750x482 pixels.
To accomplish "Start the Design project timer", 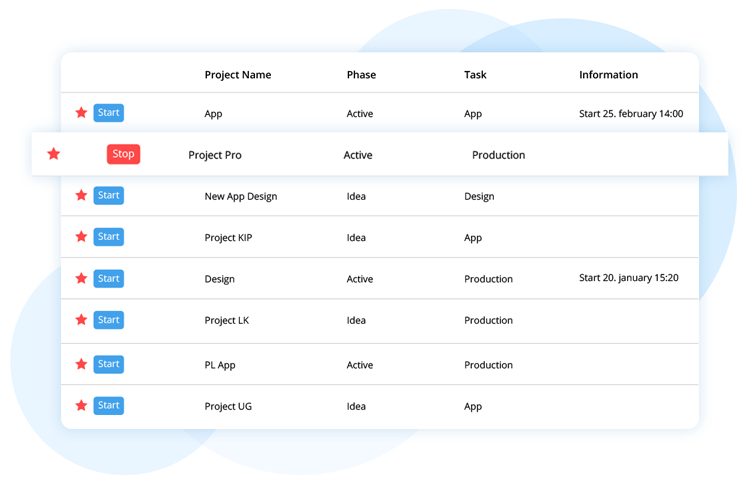I will (x=109, y=278).
